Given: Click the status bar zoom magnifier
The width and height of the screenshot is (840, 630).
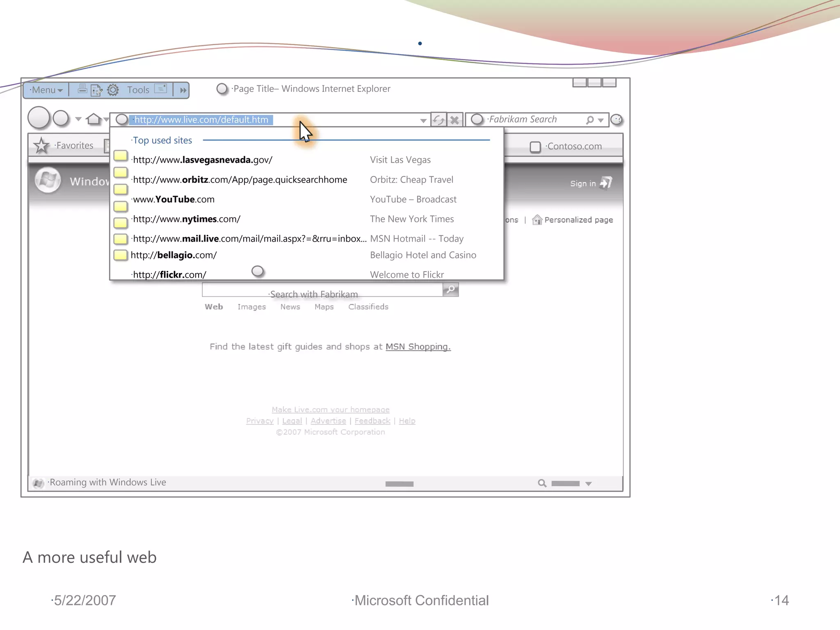Looking at the screenshot, I should (x=542, y=484).
